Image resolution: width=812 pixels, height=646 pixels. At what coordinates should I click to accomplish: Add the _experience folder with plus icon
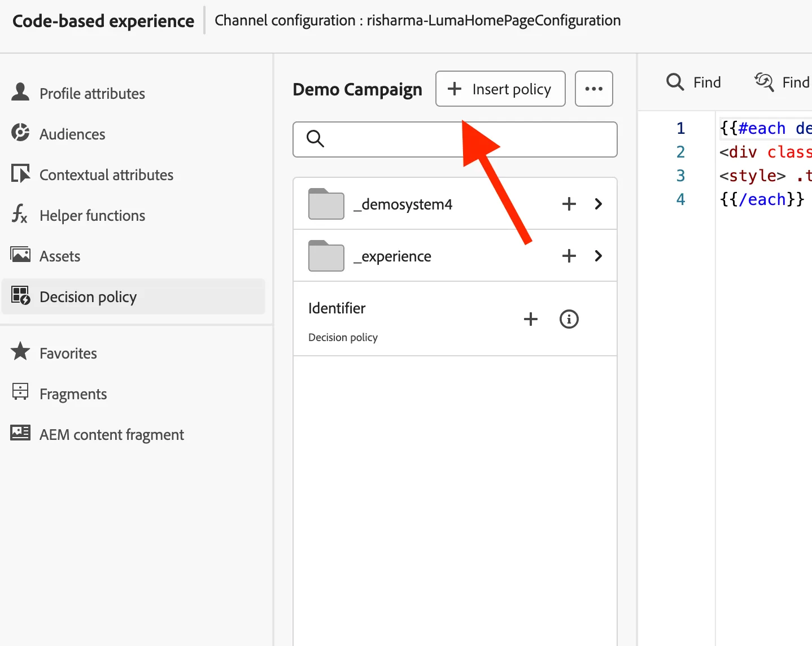[x=569, y=256]
